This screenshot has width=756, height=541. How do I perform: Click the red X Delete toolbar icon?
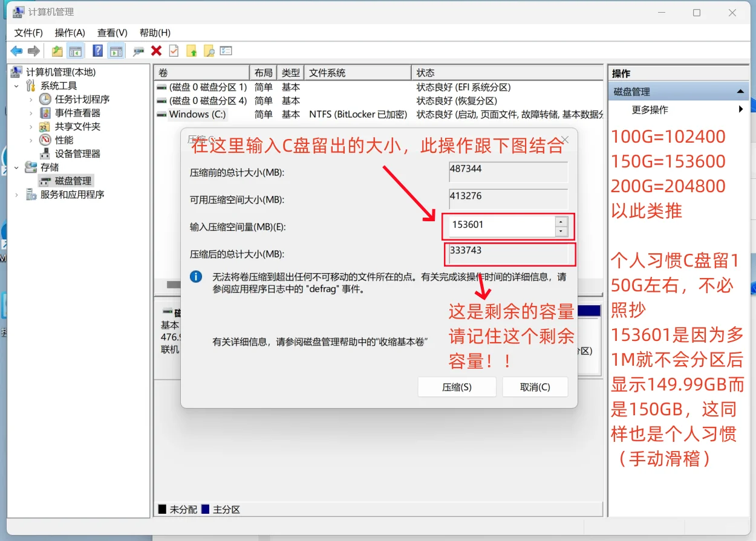coord(156,51)
